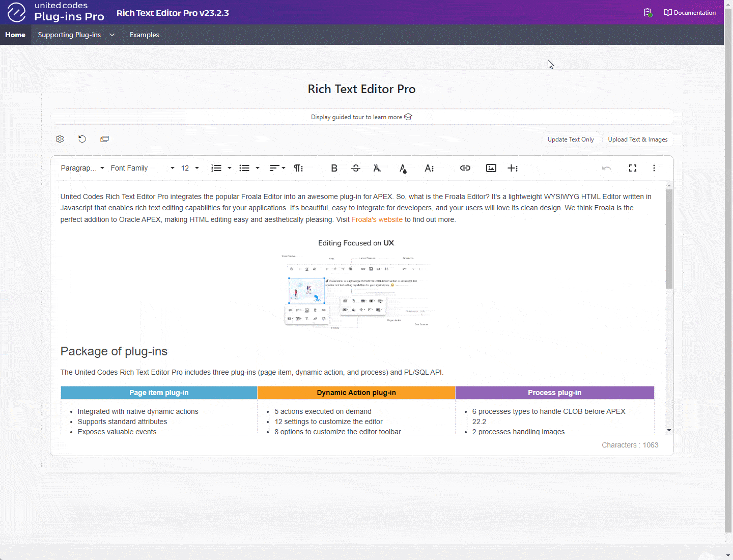Open the more misc vertical dots menu
733x560 pixels.
click(654, 168)
